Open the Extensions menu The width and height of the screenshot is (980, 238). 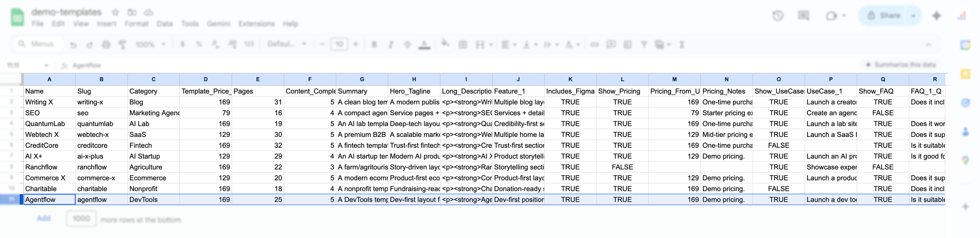pos(257,23)
